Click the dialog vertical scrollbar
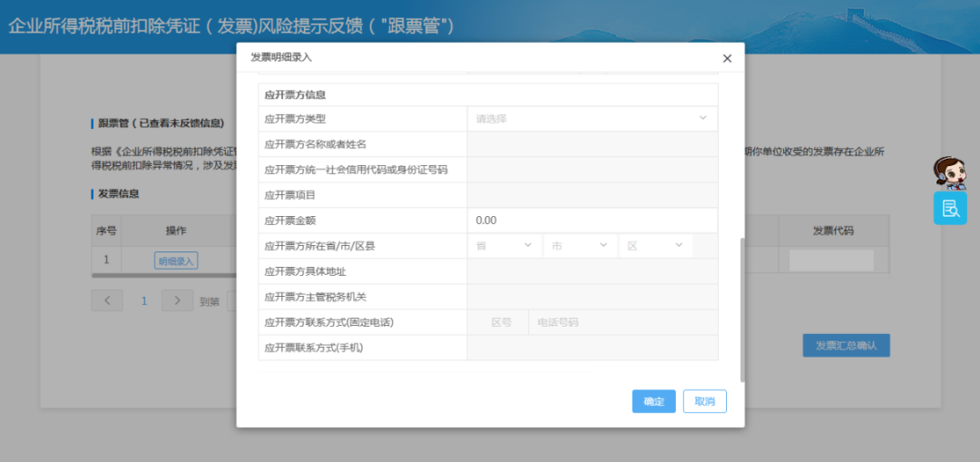Viewport: 980px width, 462px height. click(x=742, y=310)
